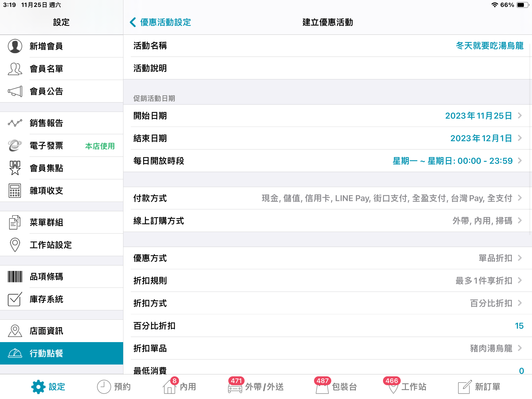Open 品項條碼 barcode icon
Image resolution: width=532 pixels, height=399 pixels.
click(15, 277)
